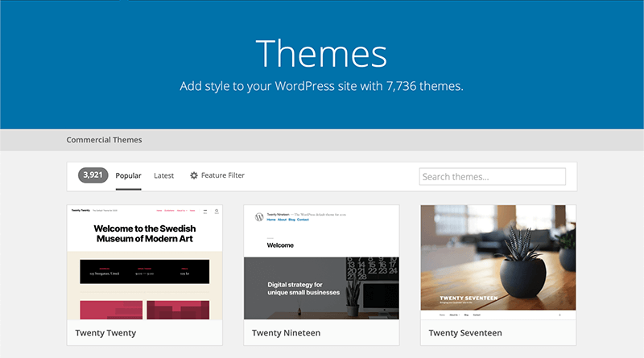Open the Twenty Twenty theme thumbnail
Viewport: 644px width, 358px height.
pyautogui.click(x=145, y=262)
